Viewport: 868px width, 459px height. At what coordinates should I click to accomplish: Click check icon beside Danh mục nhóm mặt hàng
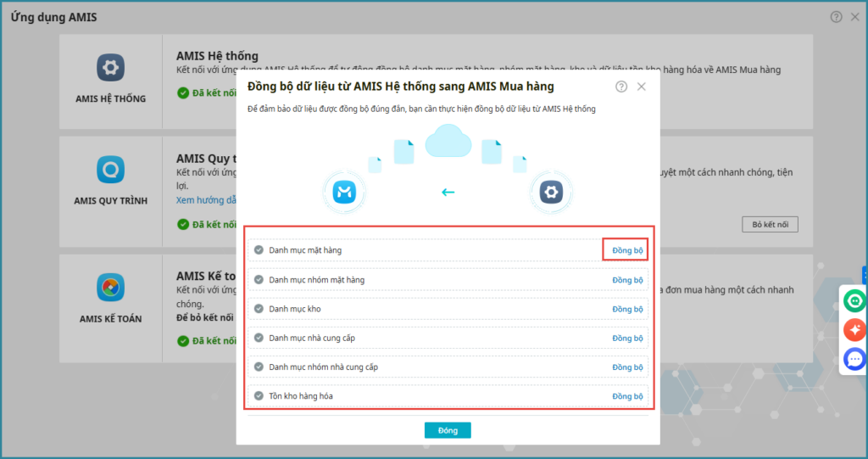259,279
